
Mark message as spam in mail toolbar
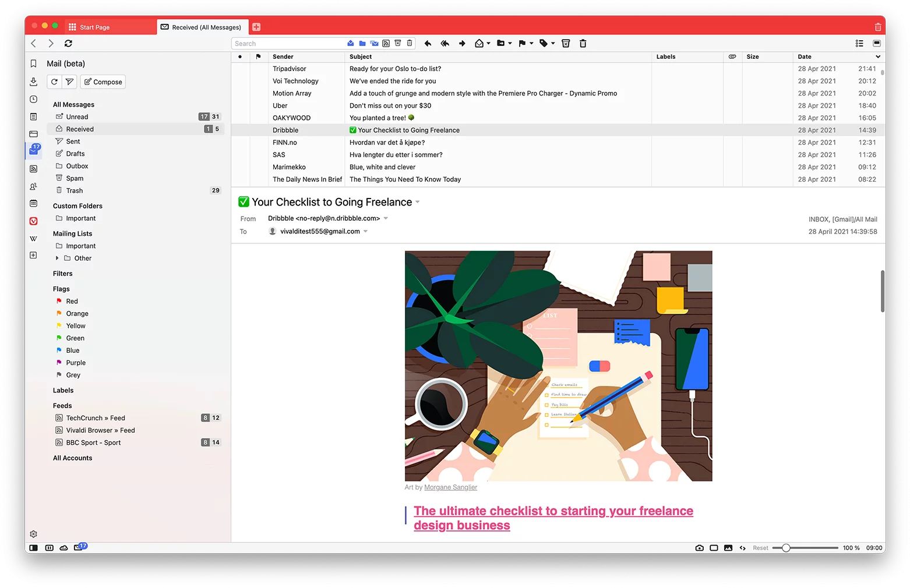565,43
